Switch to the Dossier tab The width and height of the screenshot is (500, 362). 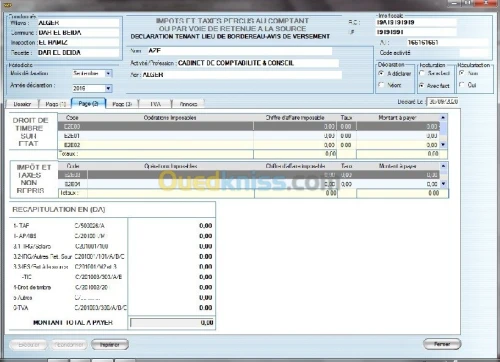[x=22, y=104]
